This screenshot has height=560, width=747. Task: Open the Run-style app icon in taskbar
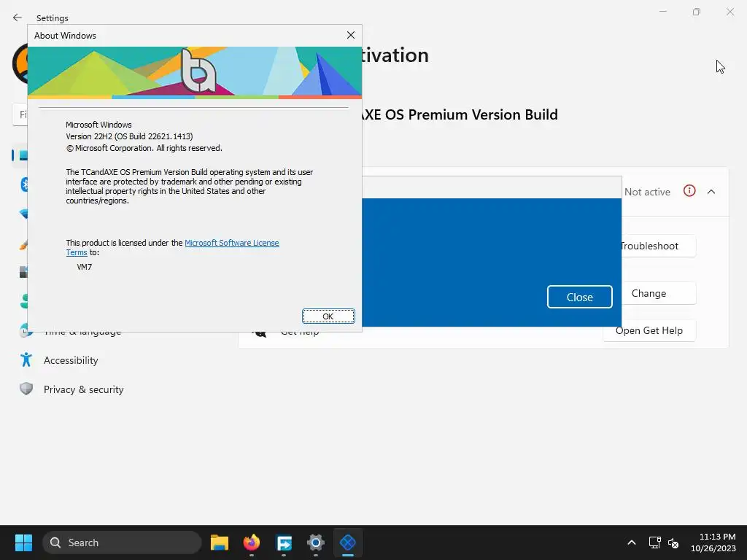point(284,542)
